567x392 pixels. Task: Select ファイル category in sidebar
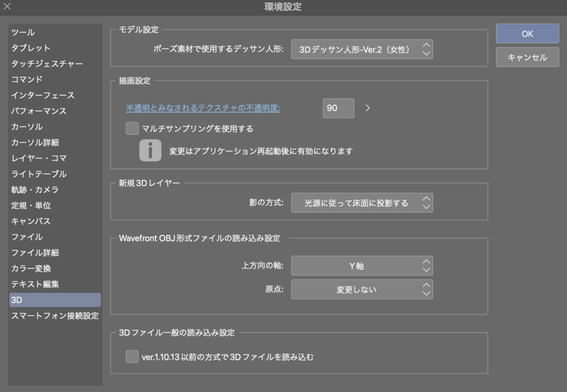55,237
